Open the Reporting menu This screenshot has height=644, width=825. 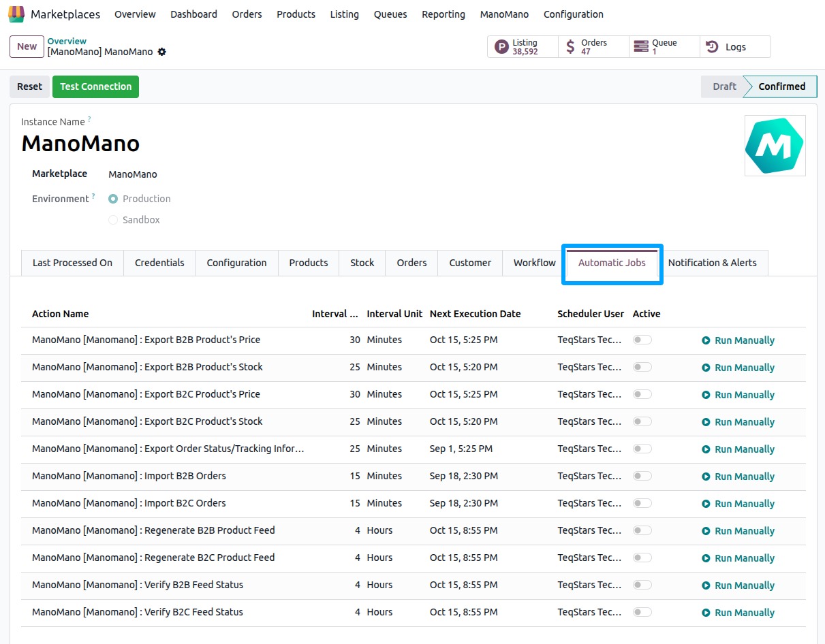(443, 14)
